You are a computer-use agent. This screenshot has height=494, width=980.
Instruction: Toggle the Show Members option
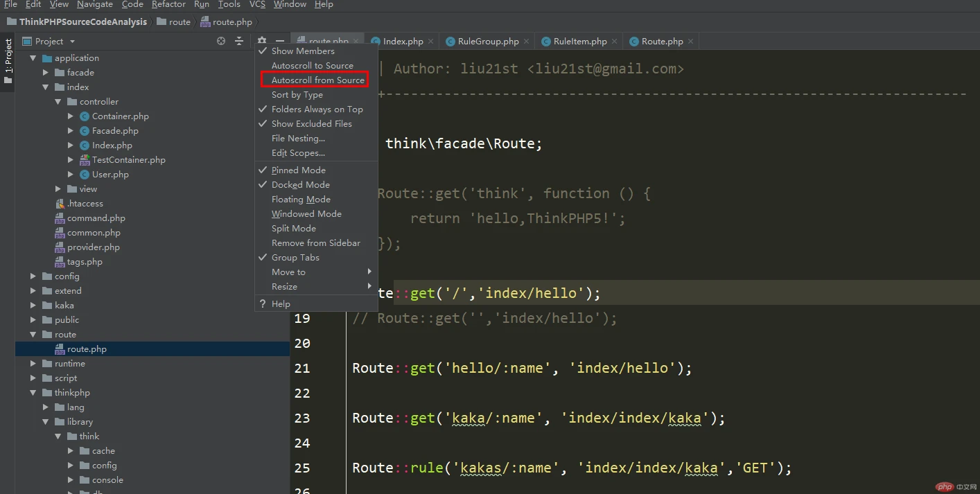pyautogui.click(x=303, y=51)
